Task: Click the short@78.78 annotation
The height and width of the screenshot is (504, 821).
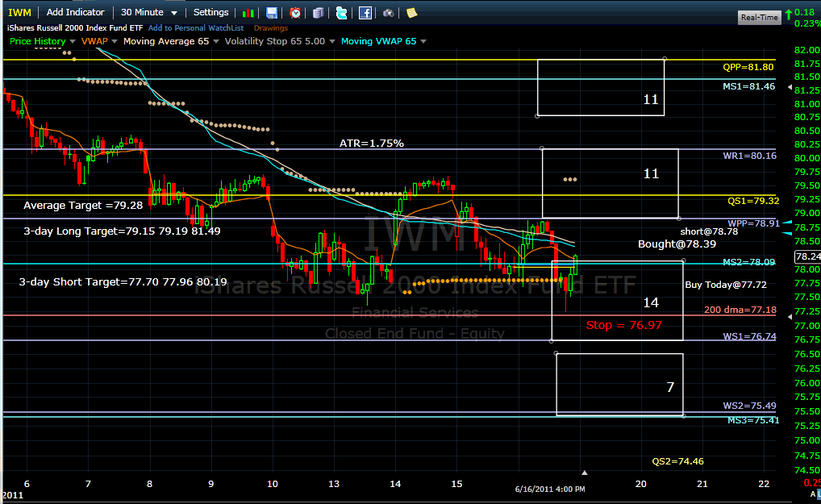Action: [x=709, y=231]
